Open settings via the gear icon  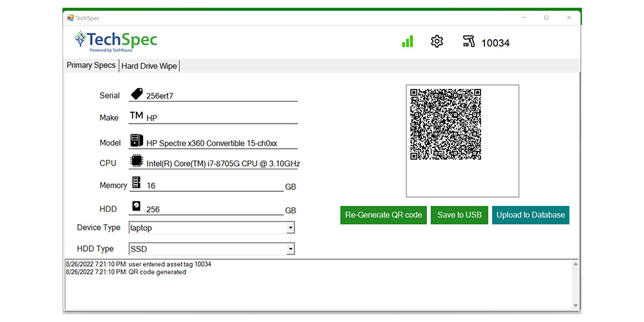pyautogui.click(x=437, y=41)
